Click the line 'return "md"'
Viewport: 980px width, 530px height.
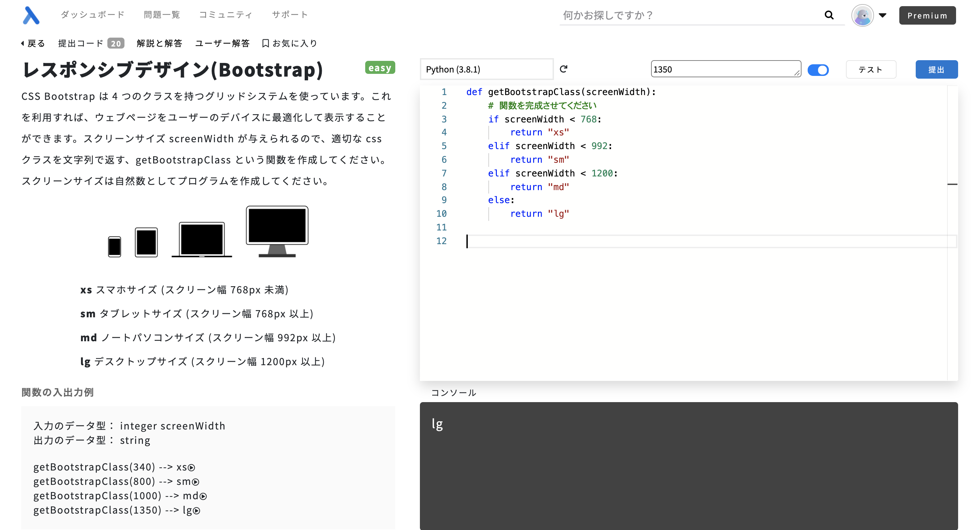click(540, 187)
